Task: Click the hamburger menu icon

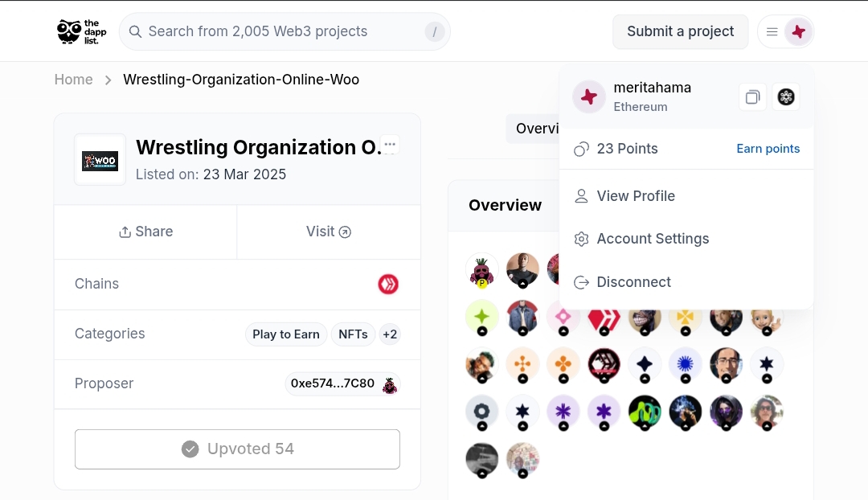Action: (x=772, y=32)
